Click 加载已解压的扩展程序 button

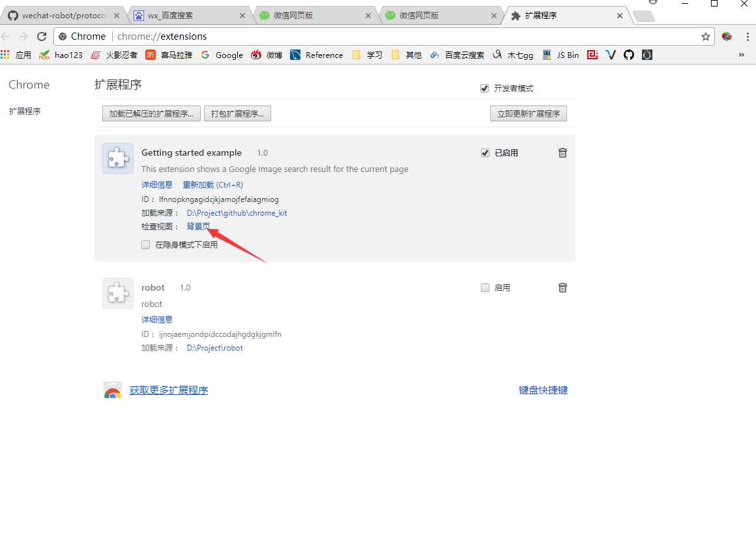point(151,114)
